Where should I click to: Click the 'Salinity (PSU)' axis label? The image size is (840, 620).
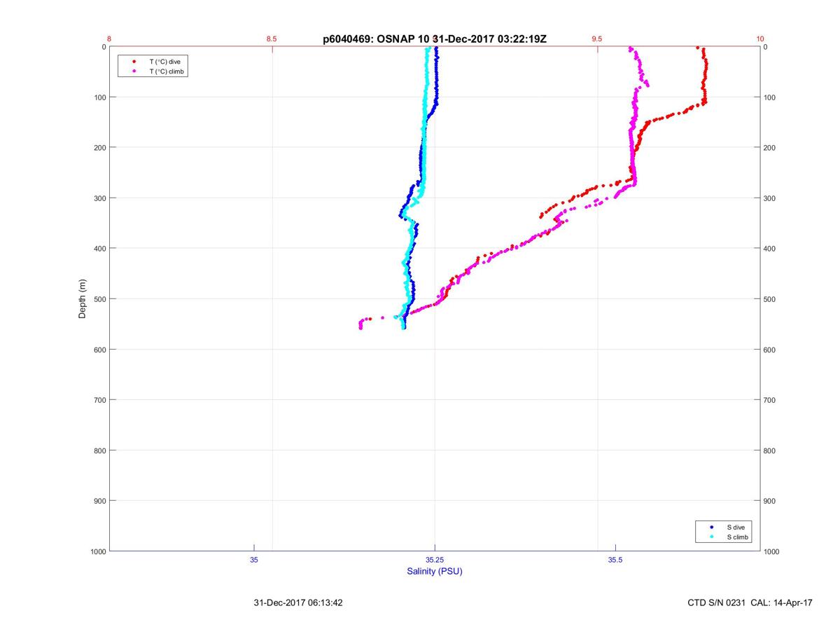(x=435, y=571)
